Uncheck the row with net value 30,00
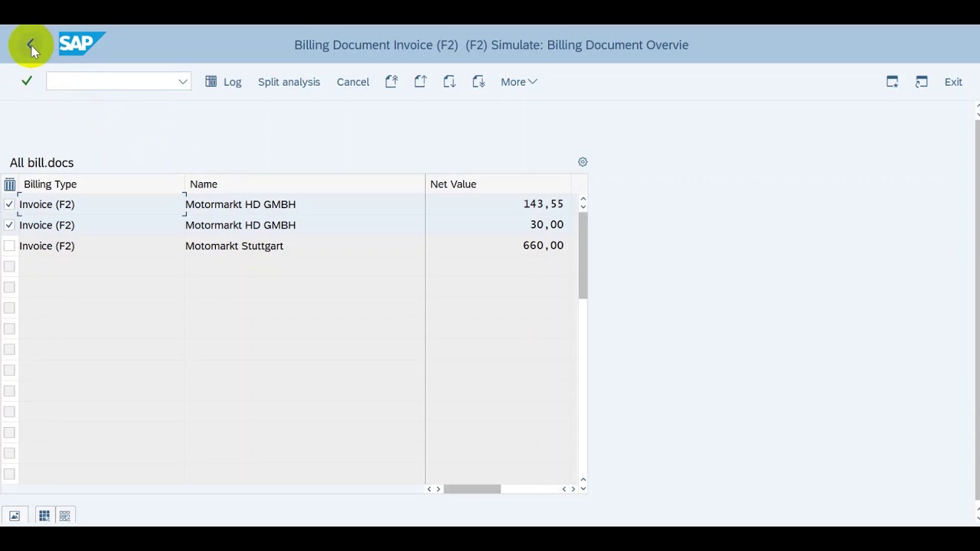This screenshot has width=980, height=551. pyautogui.click(x=9, y=225)
